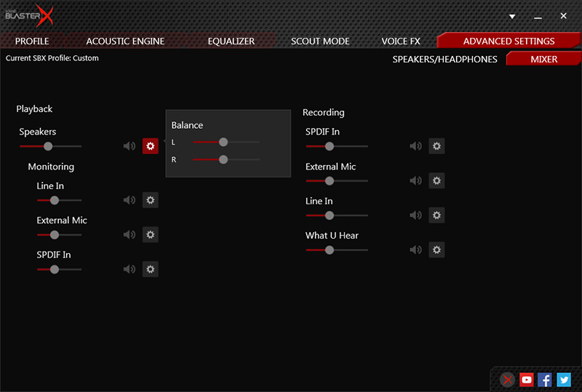Image resolution: width=582 pixels, height=392 pixels.
Task: Open the YouTube link icon
Action: [x=526, y=379]
